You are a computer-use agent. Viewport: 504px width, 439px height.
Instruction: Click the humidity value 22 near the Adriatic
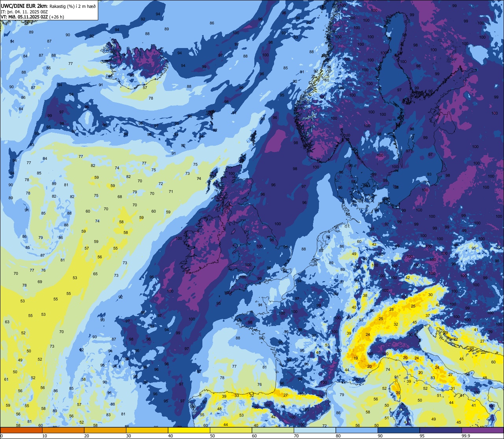tap(456, 339)
